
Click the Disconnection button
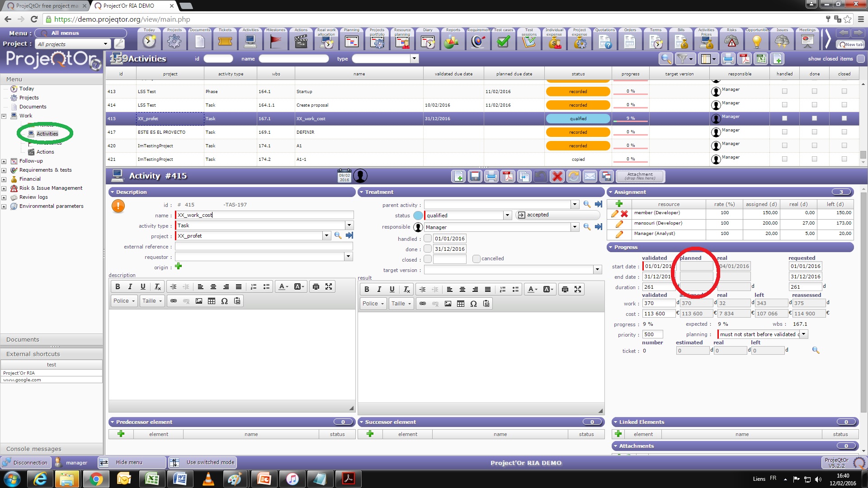coord(26,462)
